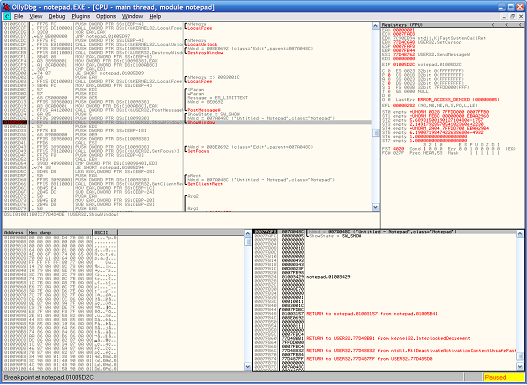Image resolution: width=527 pixels, height=385 pixels.
Task: Click the ASCII column header in dump
Action: pos(105,232)
